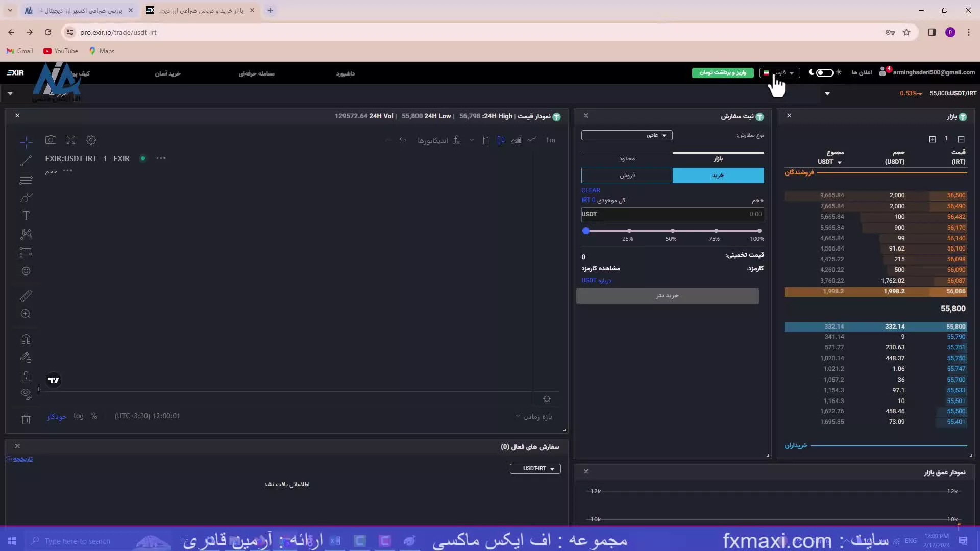Click the TradingView watermark icon
Viewport: 980px width, 551px height.
(53, 380)
